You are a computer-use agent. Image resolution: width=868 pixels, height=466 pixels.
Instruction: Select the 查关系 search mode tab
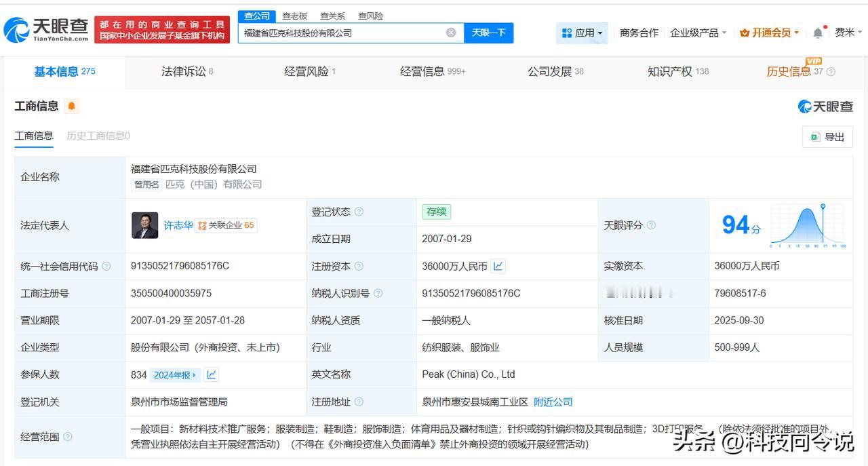(332, 16)
